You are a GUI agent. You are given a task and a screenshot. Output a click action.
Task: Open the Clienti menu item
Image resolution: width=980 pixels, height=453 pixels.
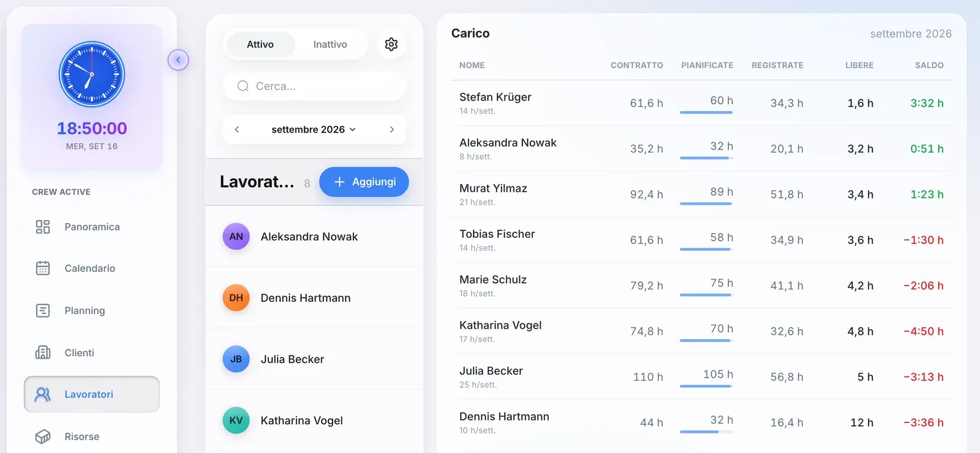(92, 352)
